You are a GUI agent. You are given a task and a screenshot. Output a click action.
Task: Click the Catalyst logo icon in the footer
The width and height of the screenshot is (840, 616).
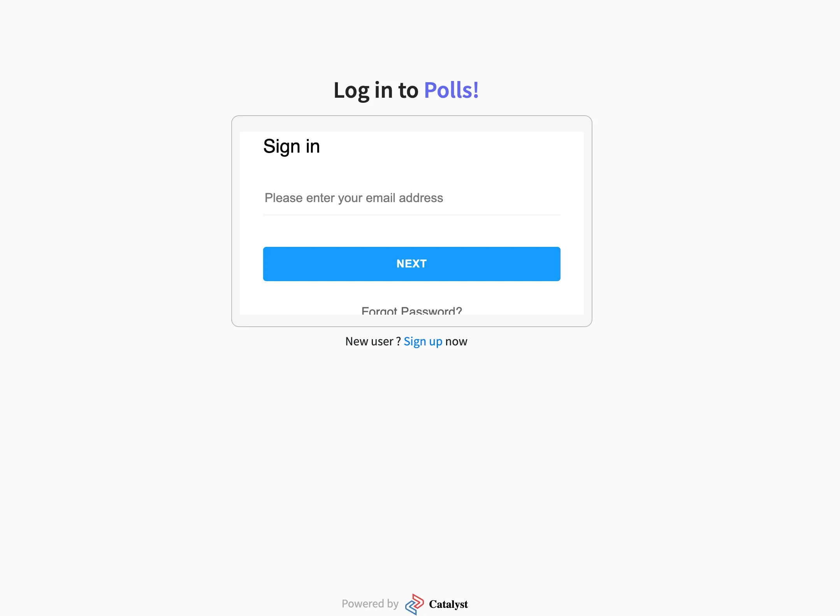coord(414,604)
